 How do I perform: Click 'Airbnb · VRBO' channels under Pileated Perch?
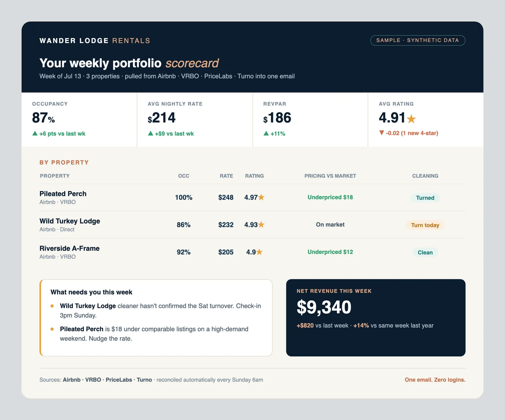[x=58, y=202]
